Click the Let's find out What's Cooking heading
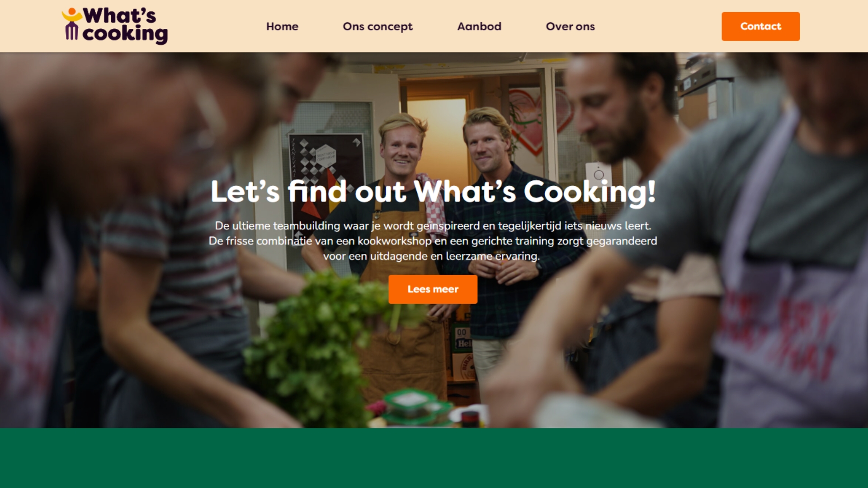Screen dimensions: 868x488 (x=433, y=192)
